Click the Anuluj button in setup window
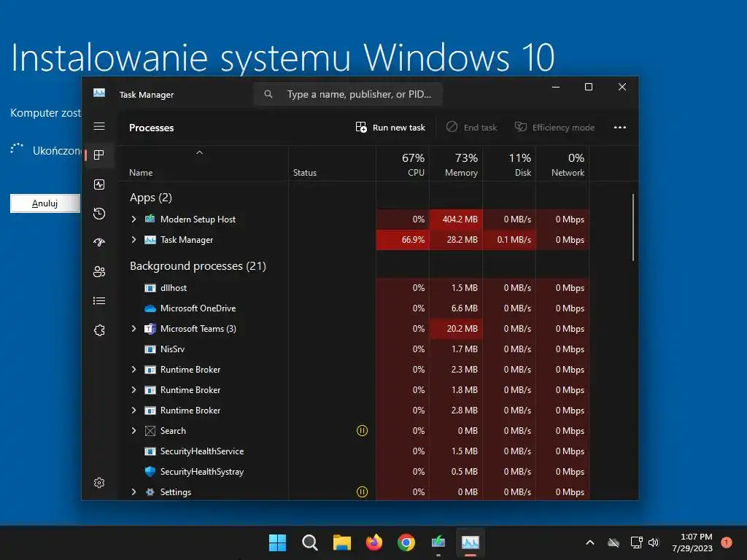 (44, 203)
